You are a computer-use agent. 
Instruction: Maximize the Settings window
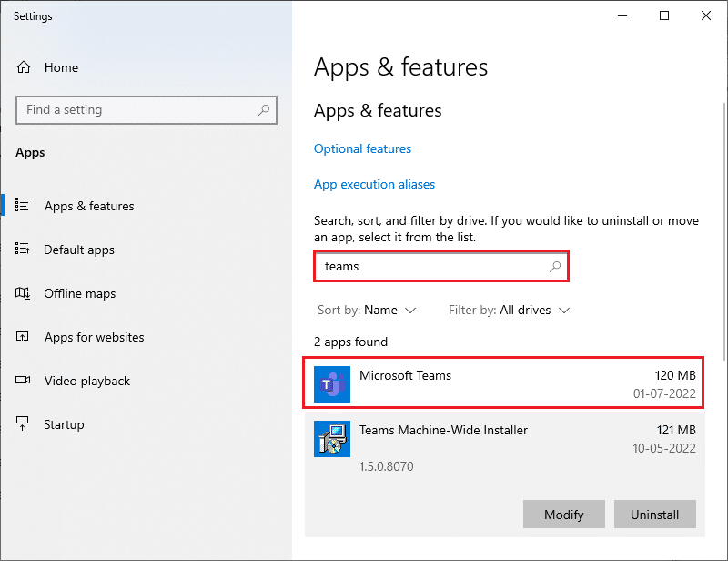tap(664, 15)
